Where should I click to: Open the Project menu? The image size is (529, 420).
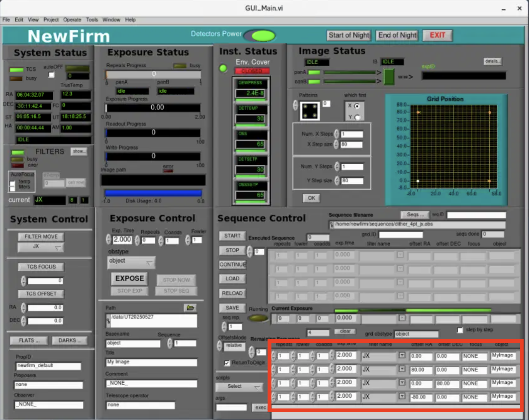click(x=51, y=20)
